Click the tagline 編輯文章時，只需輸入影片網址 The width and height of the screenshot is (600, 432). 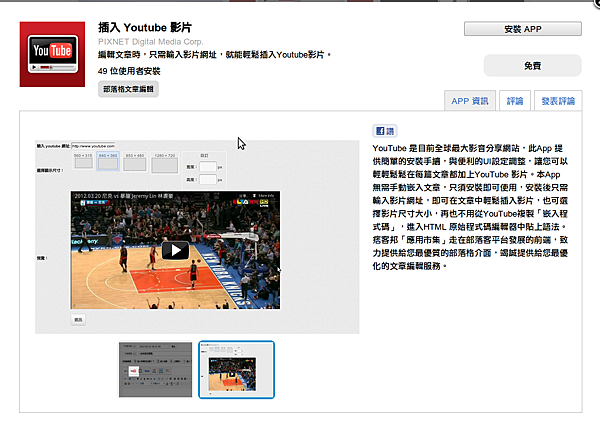click(x=214, y=55)
